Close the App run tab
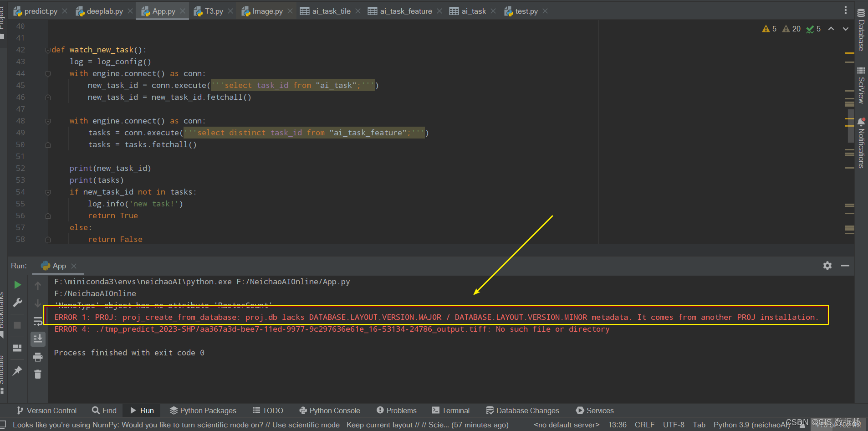Image resolution: width=868 pixels, height=431 pixels. [x=74, y=266]
